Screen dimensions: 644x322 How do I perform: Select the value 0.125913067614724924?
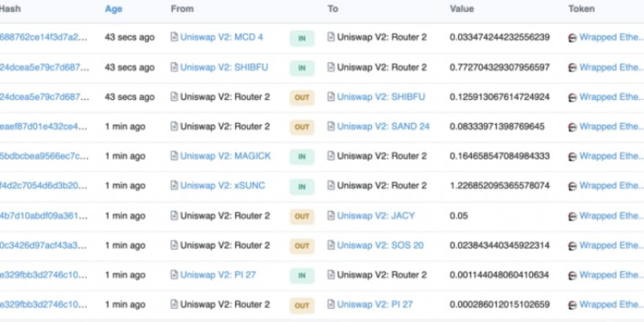click(x=499, y=97)
